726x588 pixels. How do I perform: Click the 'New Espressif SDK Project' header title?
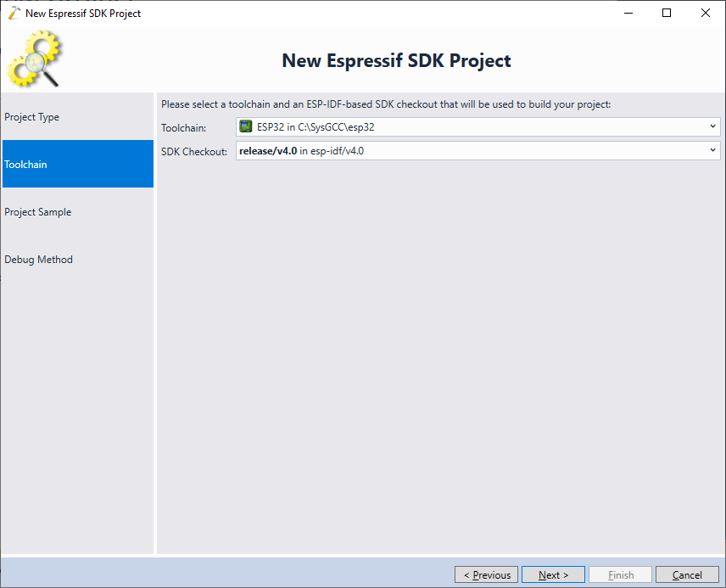pyautogui.click(x=396, y=61)
